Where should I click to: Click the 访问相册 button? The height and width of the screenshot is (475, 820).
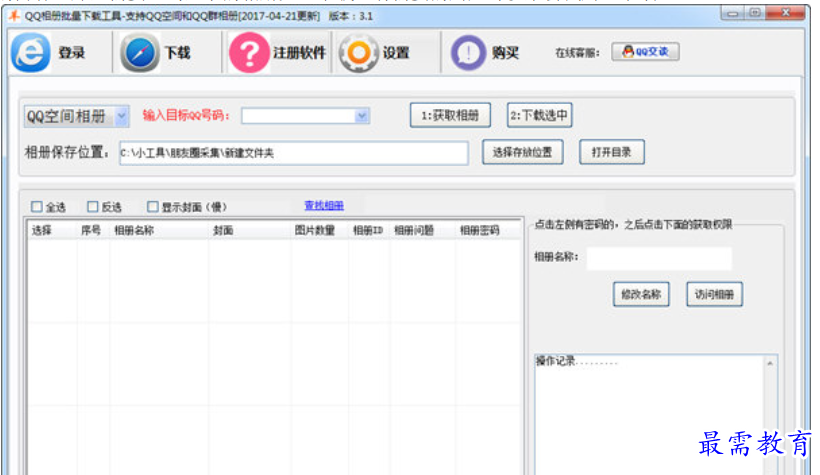(714, 294)
